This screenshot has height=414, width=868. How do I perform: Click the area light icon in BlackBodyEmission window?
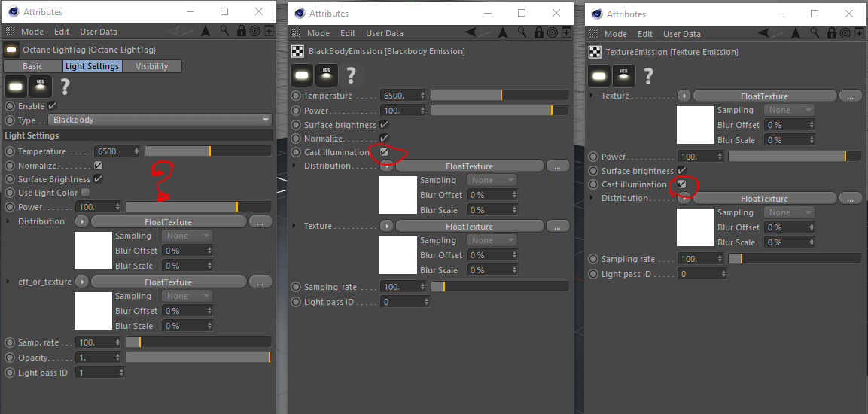tap(302, 75)
